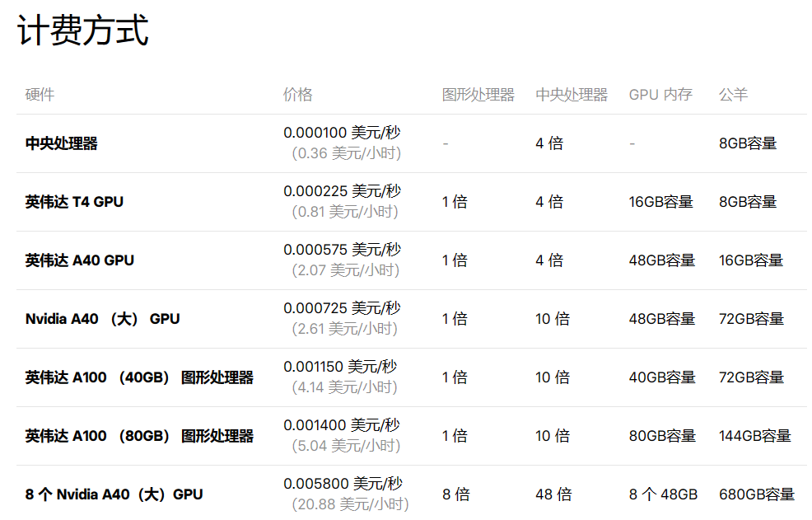Click the 硬件 column header
Image resolution: width=812 pixels, height=520 pixels.
click(40, 94)
